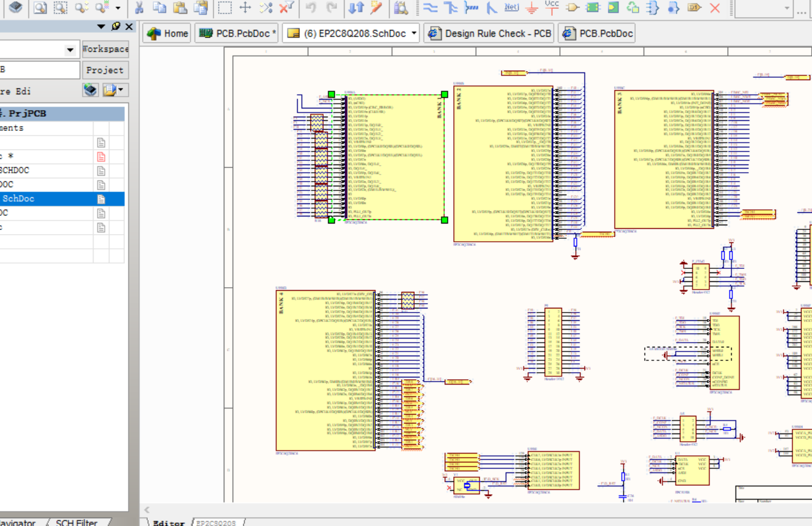This screenshot has width=812, height=526.
Task: Switch to the Home tab
Action: click(168, 34)
